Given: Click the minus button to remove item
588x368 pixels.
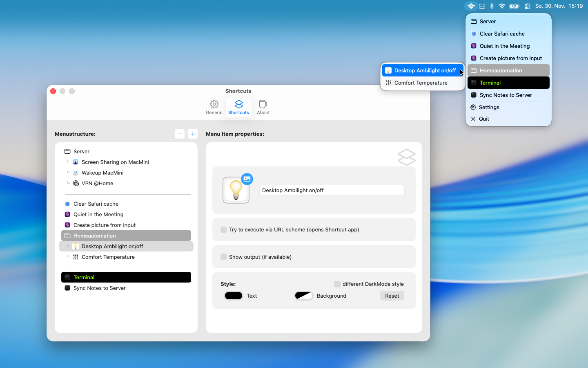Looking at the screenshot, I should point(180,134).
